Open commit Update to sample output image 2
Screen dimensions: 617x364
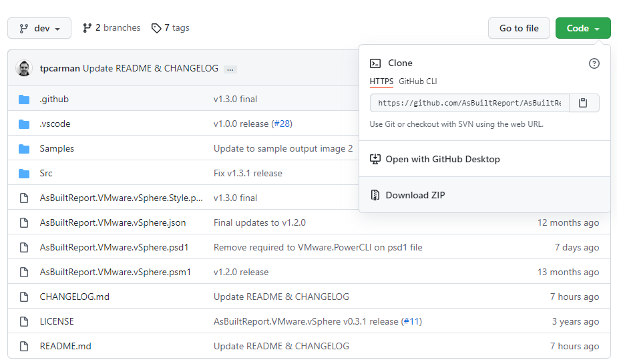[283, 149]
